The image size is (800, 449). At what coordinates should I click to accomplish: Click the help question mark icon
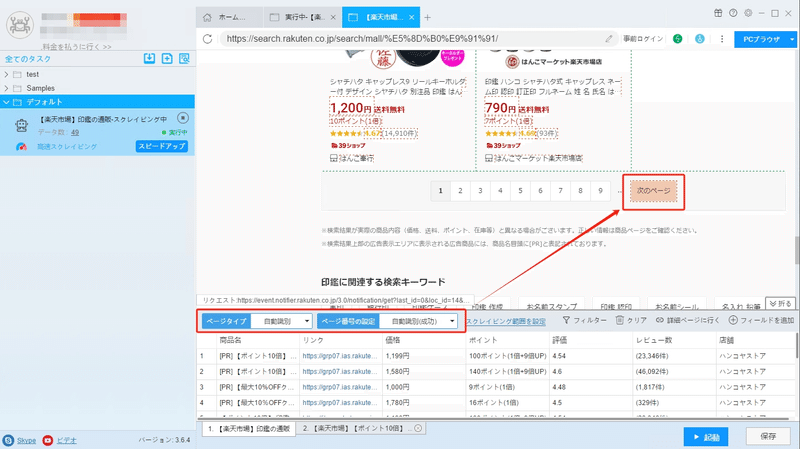pos(733,13)
